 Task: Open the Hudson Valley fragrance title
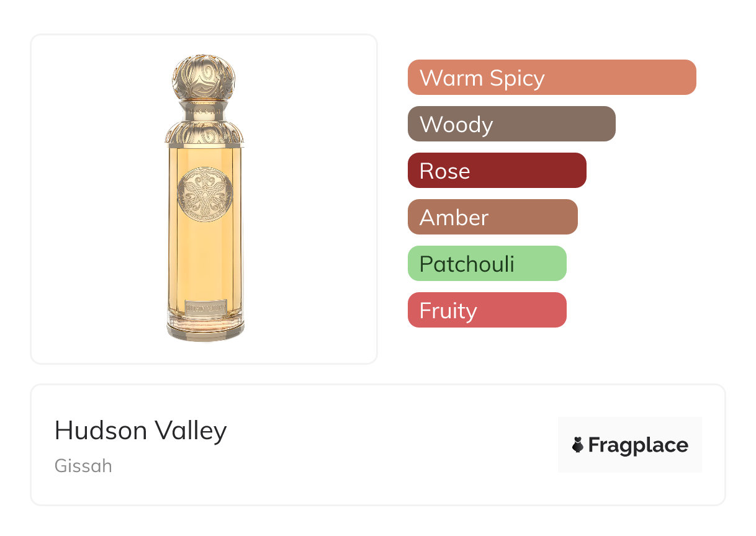point(141,431)
